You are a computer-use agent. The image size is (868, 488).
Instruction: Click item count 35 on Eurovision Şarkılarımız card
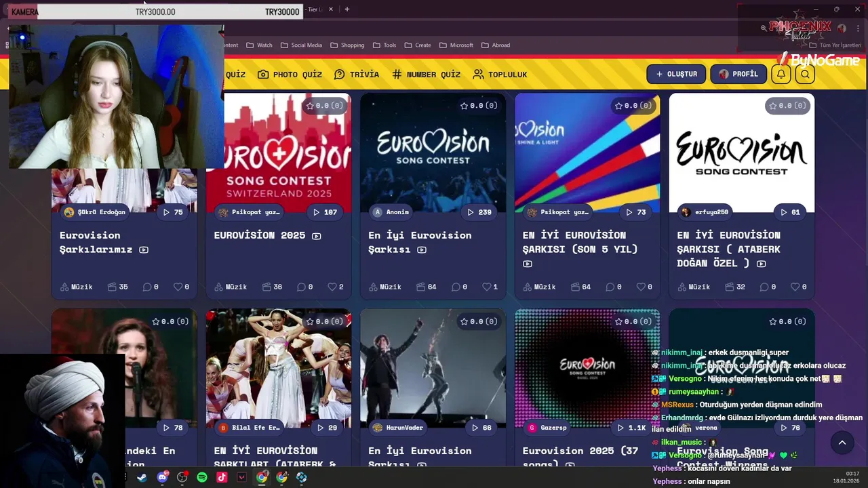pos(117,287)
